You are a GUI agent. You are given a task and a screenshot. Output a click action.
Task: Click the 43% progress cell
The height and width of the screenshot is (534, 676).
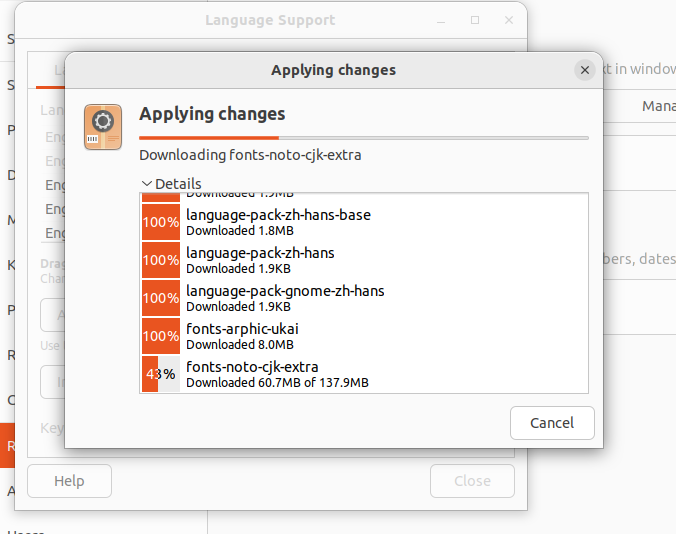click(161, 374)
